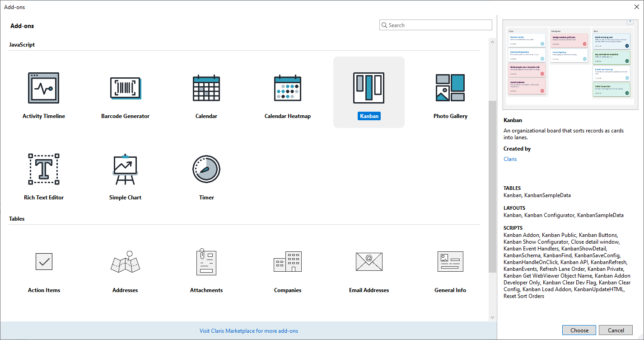Image resolution: width=644 pixels, height=340 pixels.
Task: Pick the Calendar Heatmap add-on icon
Action: 288,88
